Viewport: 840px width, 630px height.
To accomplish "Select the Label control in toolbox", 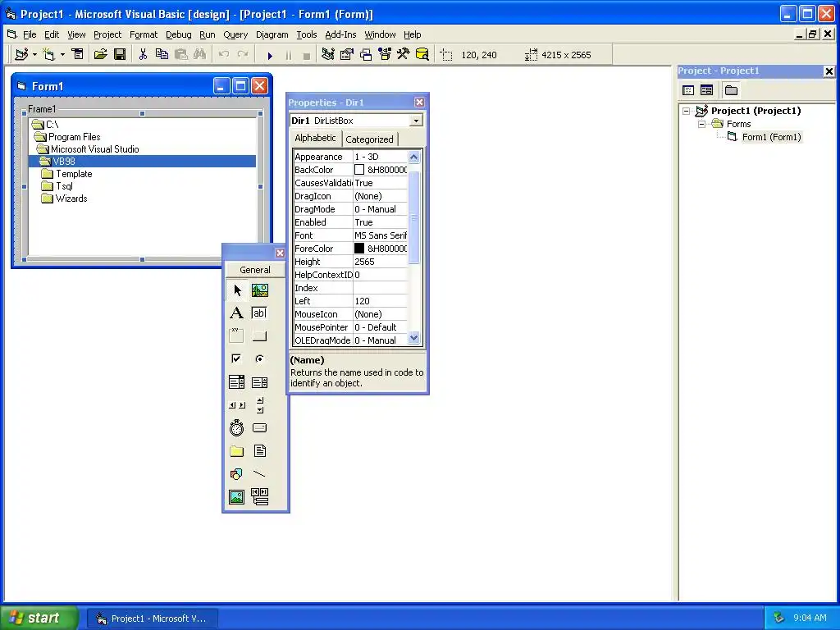I will point(237,313).
